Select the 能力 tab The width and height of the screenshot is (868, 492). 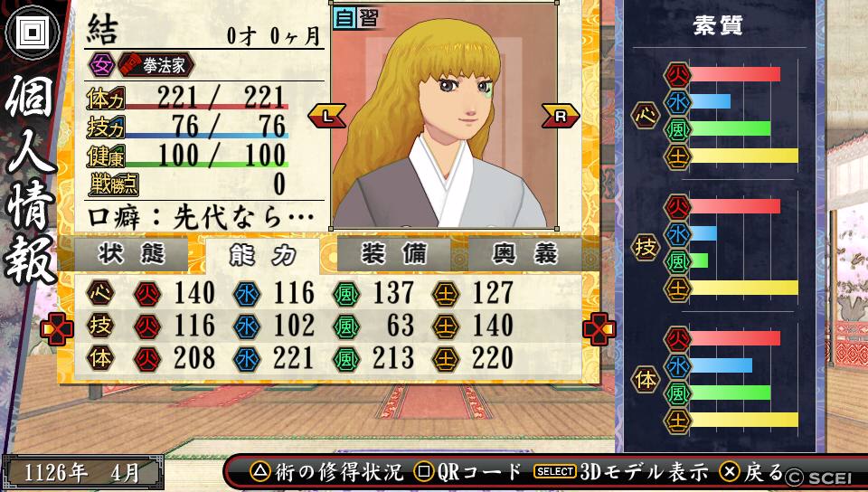point(263,256)
